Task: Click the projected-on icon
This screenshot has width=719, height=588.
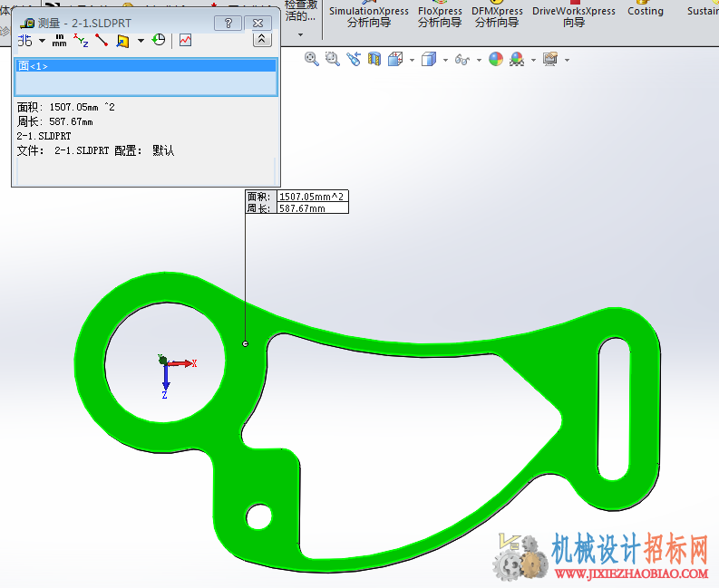Action: point(122,41)
